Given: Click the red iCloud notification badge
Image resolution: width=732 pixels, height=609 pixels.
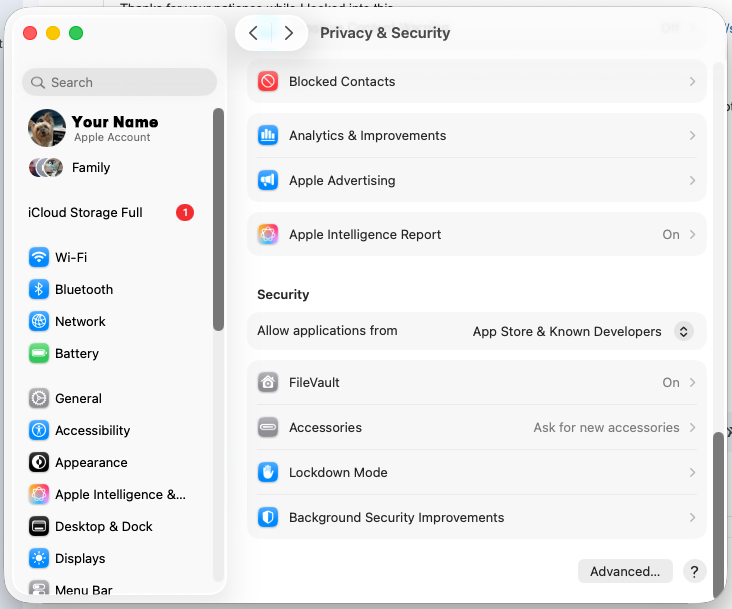Looking at the screenshot, I should click(185, 212).
